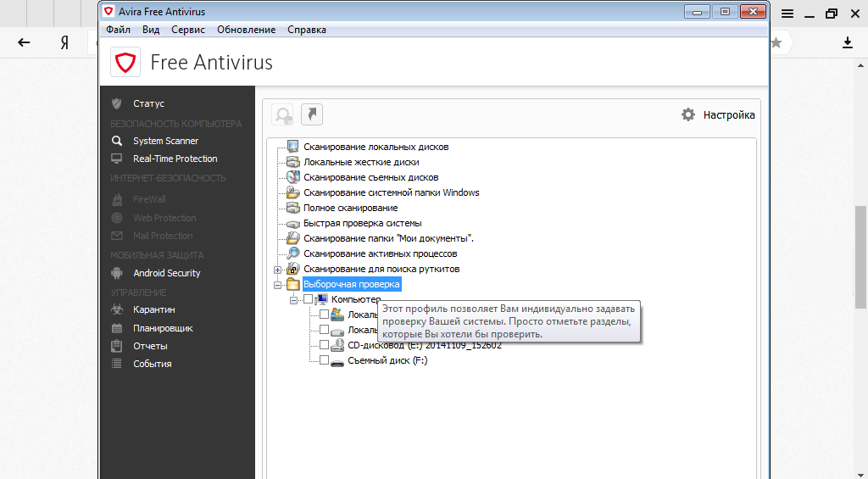Open the Reports (Отчеты) section
The width and height of the screenshot is (868, 479).
[x=150, y=346]
